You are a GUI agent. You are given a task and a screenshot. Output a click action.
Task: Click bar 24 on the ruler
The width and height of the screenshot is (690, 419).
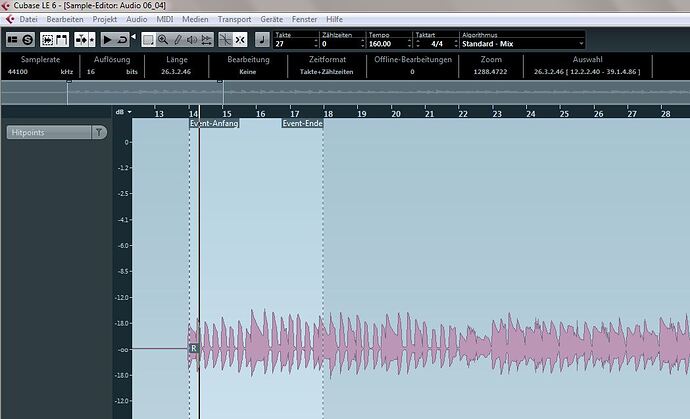click(531, 114)
